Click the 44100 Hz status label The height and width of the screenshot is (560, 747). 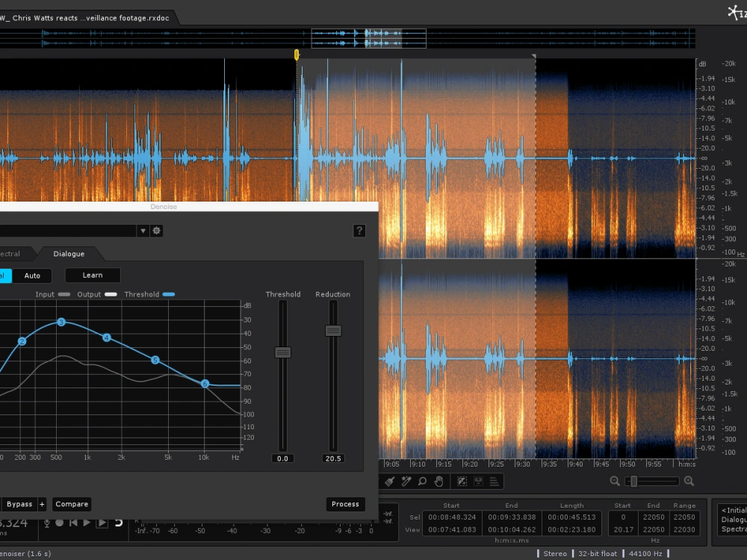[645, 554]
